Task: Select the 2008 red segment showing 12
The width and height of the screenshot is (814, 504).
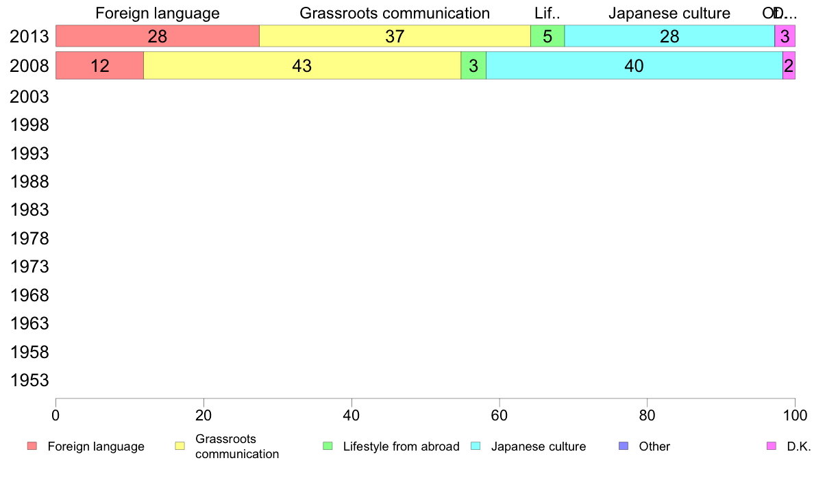Action: (99, 66)
